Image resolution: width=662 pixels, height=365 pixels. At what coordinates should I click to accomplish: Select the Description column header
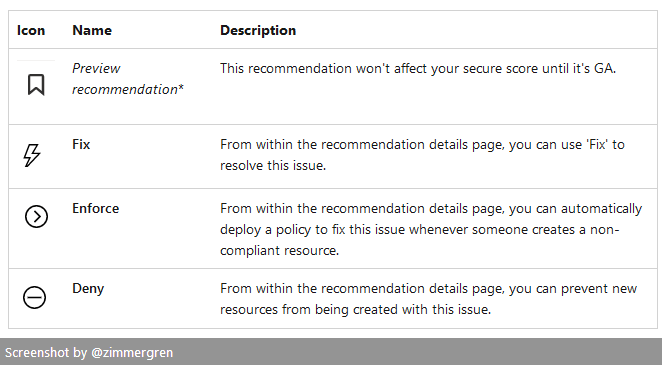coord(258,30)
